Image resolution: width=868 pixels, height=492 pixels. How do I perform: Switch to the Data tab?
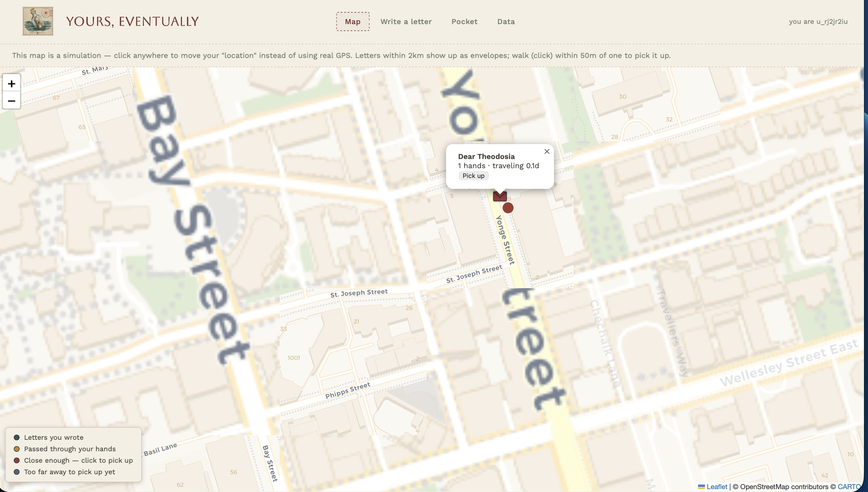pos(506,22)
